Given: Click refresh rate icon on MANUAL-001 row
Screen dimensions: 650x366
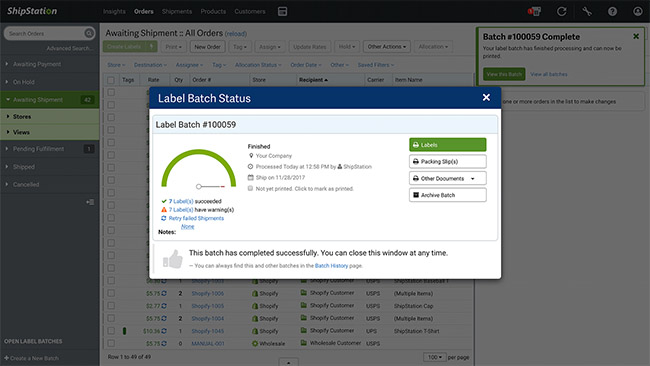Looking at the screenshot, I should click(x=164, y=344).
